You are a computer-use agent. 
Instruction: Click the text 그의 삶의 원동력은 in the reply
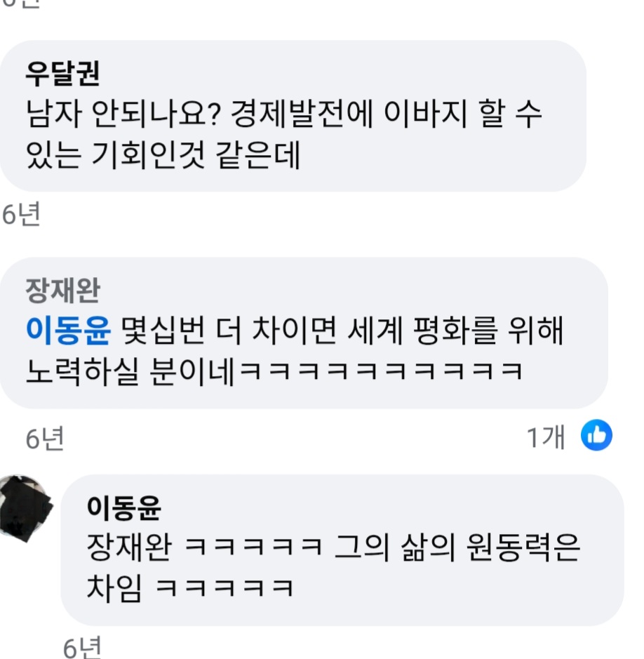457,547
